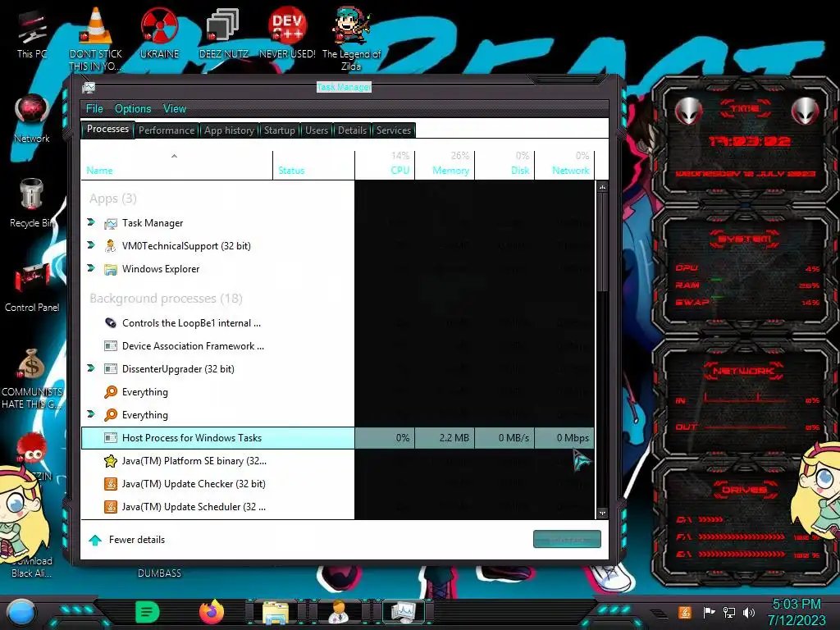The image size is (840, 630).
Task: Open the DEEZ NUTZ desktop shortcut
Action: click(x=223, y=32)
